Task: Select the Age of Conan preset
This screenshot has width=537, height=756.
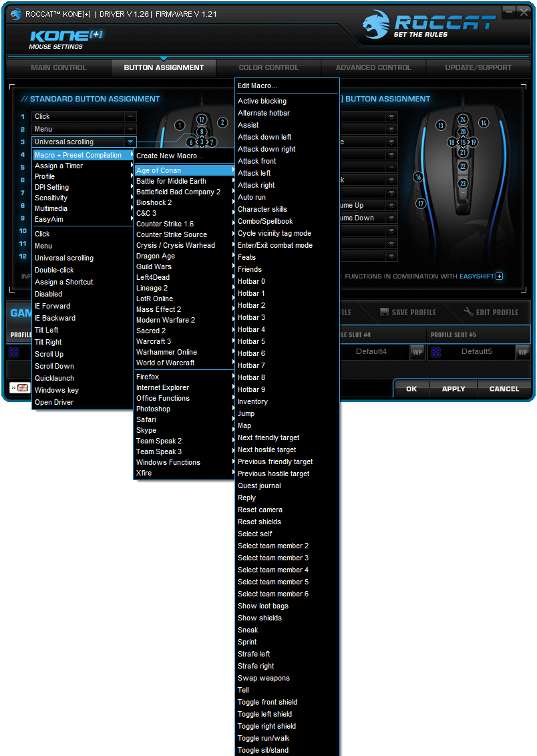Action: [x=184, y=170]
